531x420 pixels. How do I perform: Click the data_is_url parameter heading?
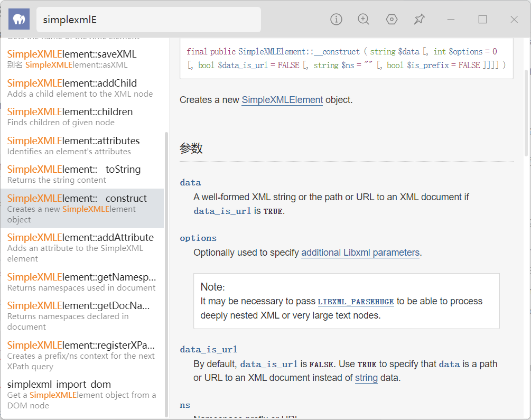(209, 350)
